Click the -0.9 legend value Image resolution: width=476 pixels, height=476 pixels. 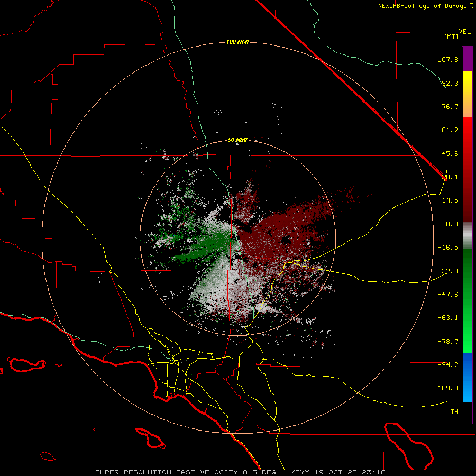pos(450,224)
